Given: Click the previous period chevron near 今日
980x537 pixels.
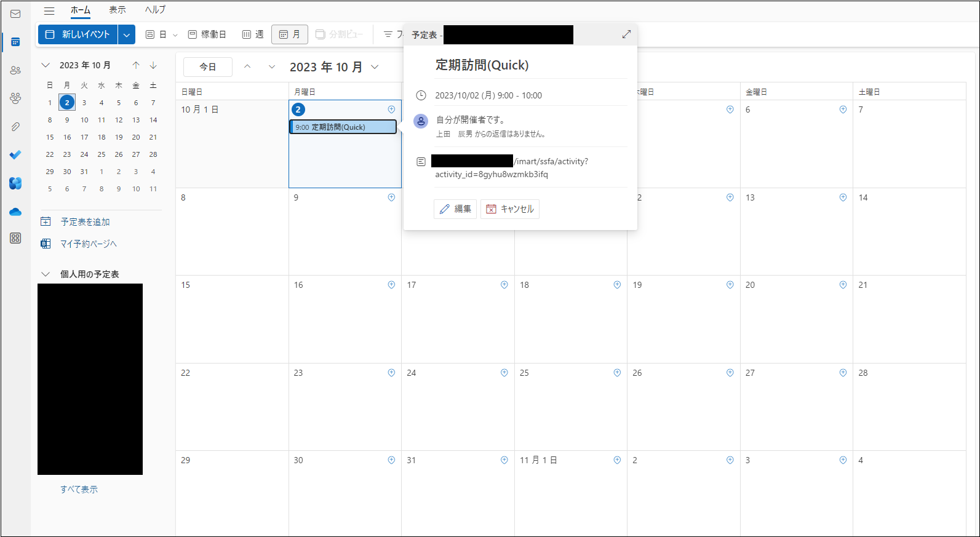Looking at the screenshot, I should [247, 66].
